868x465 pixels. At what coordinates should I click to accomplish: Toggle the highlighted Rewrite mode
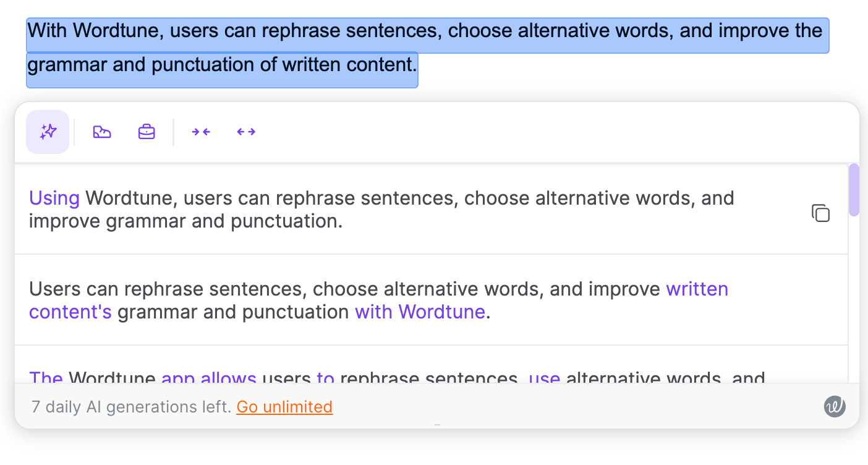click(x=48, y=131)
